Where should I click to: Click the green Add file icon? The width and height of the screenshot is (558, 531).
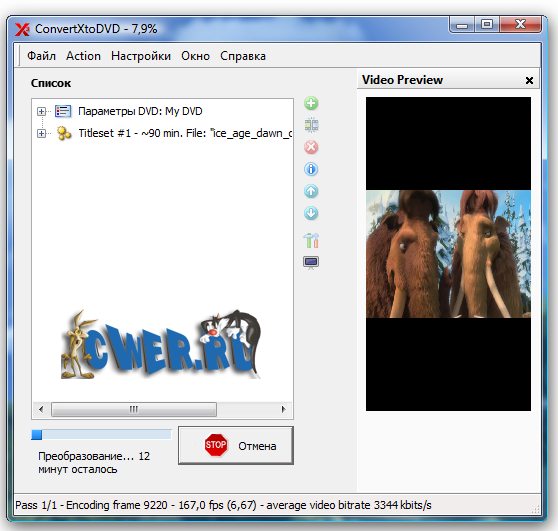coord(311,104)
